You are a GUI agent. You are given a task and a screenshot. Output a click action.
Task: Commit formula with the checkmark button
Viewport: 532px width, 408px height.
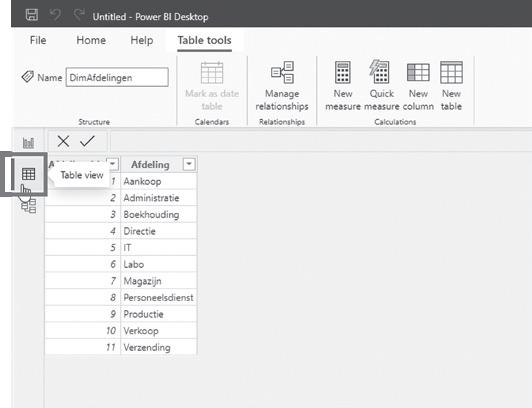(87, 141)
